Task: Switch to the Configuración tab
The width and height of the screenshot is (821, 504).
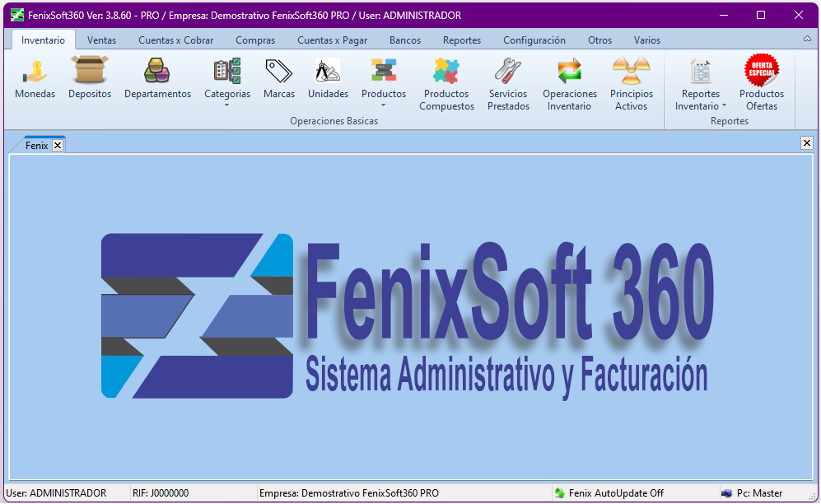Action: [x=534, y=40]
